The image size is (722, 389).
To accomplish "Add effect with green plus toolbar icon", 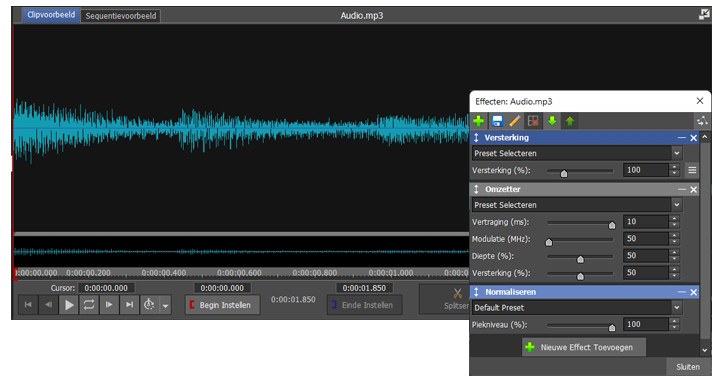I will coord(478,121).
